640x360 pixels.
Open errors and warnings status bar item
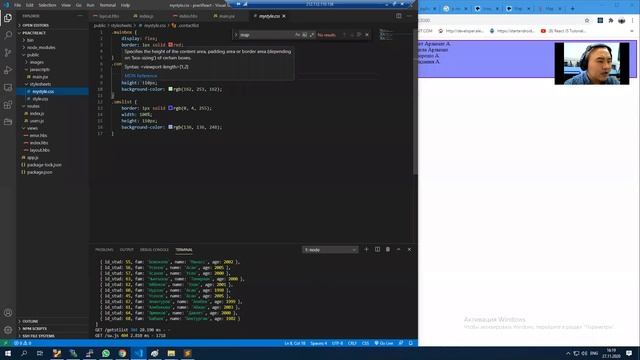[22, 343]
